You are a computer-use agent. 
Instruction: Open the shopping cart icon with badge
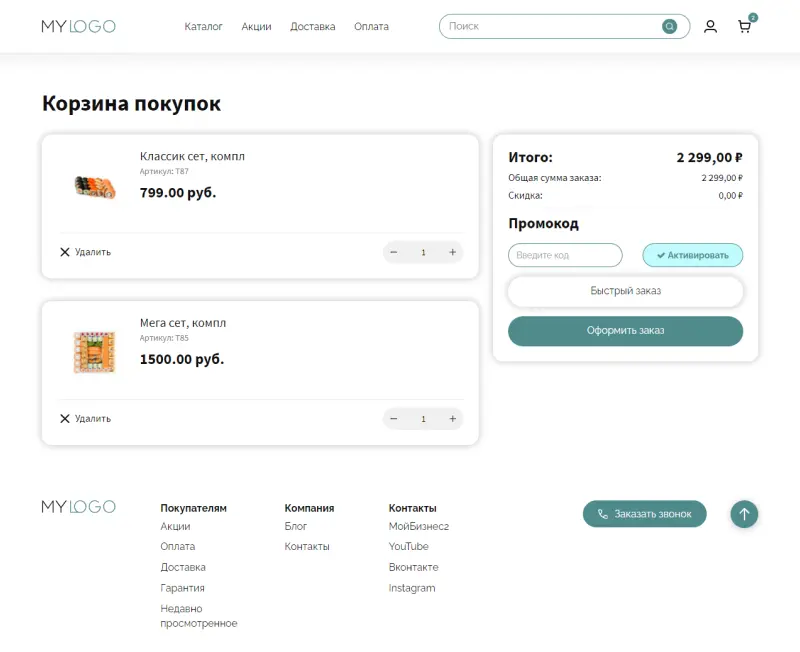click(x=744, y=27)
